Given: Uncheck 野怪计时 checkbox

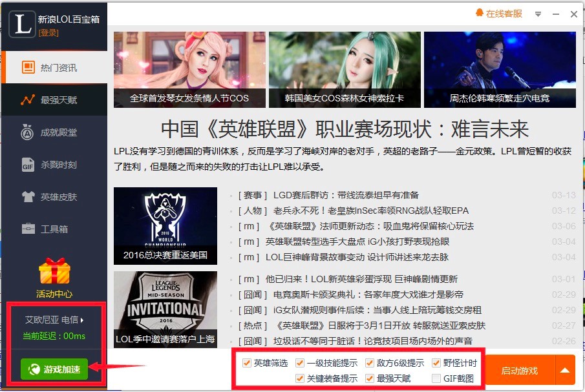Looking at the screenshot, I should pyautogui.click(x=436, y=363).
